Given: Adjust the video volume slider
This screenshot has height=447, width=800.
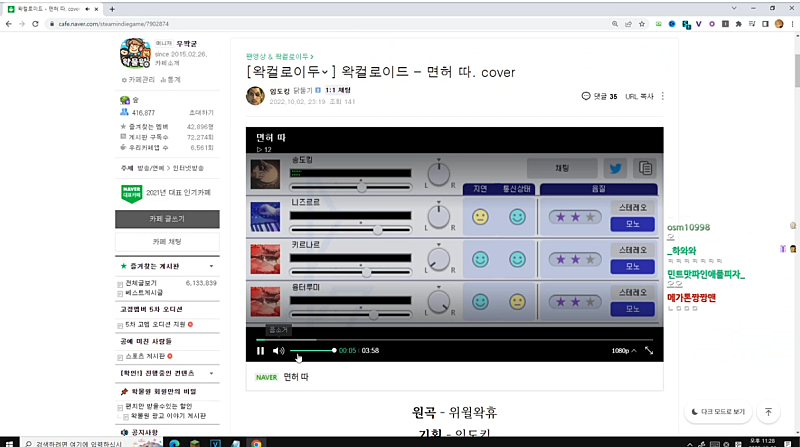Looking at the screenshot, I should pos(312,351).
